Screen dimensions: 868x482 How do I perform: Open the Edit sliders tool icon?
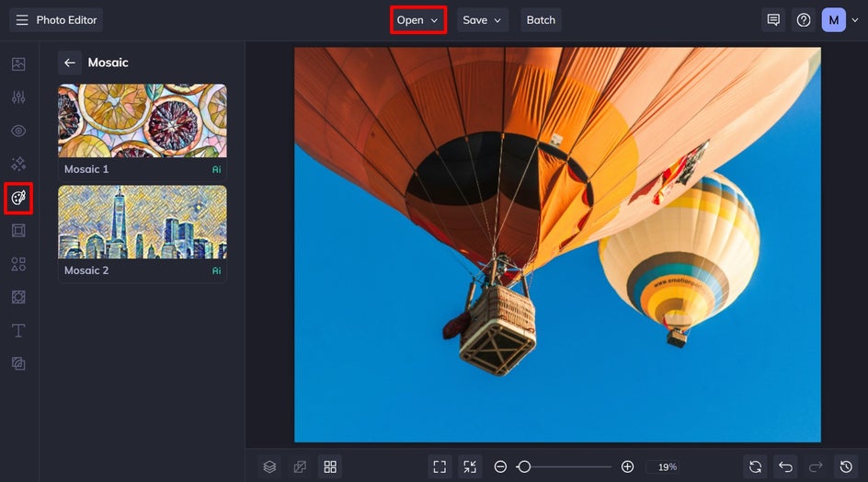18,98
